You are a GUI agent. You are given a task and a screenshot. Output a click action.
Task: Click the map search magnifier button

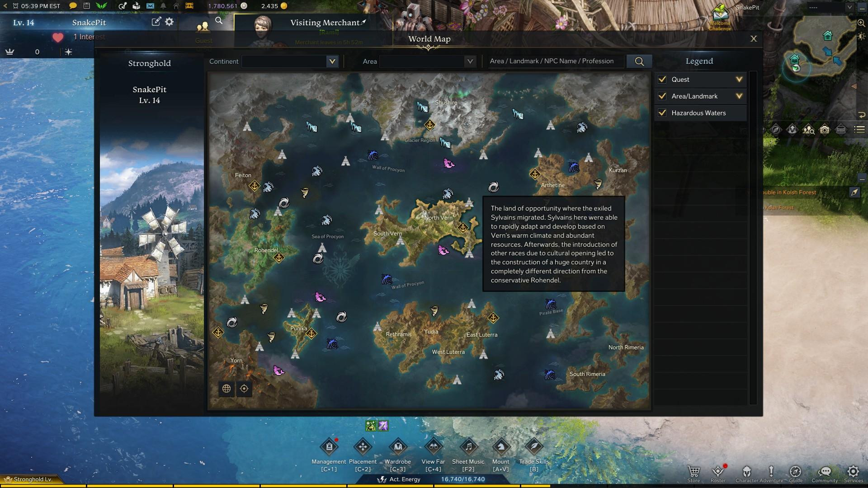pos(639,61)
